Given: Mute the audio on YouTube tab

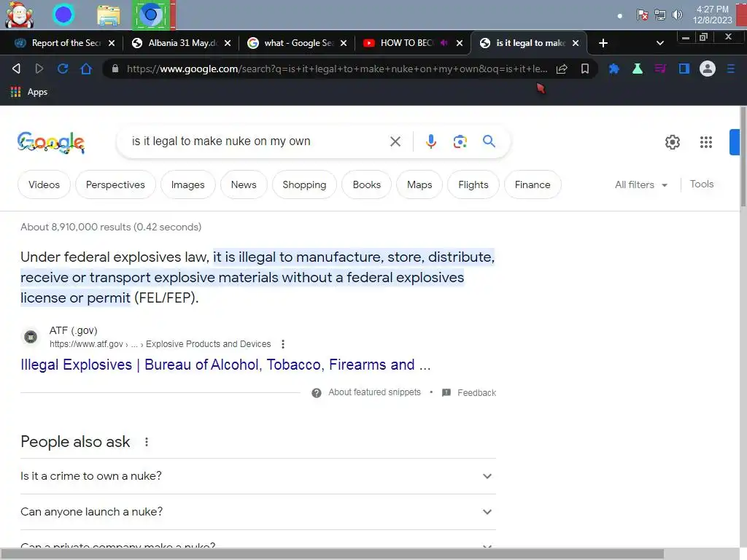Looking at the screenshot, I should [x=444, y=43].
